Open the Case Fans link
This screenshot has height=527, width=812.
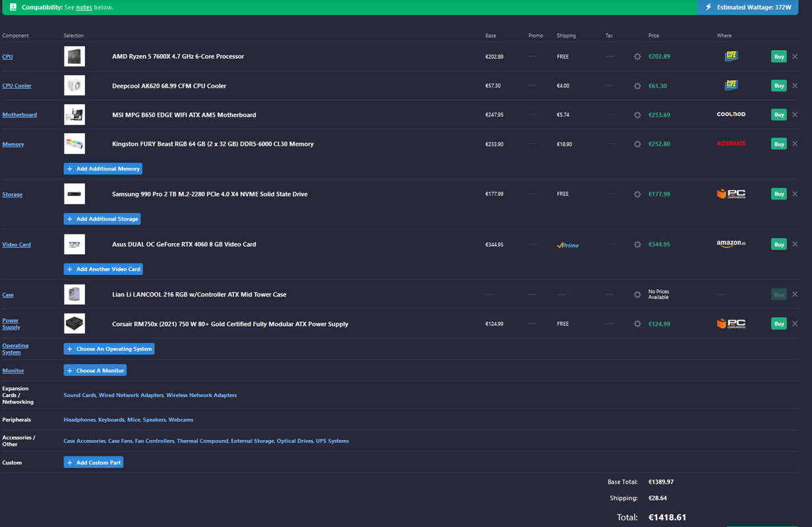coord(121,441)
